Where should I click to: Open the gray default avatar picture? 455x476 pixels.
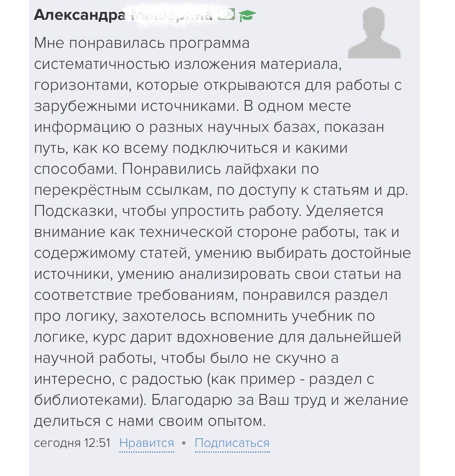[374, 34]
